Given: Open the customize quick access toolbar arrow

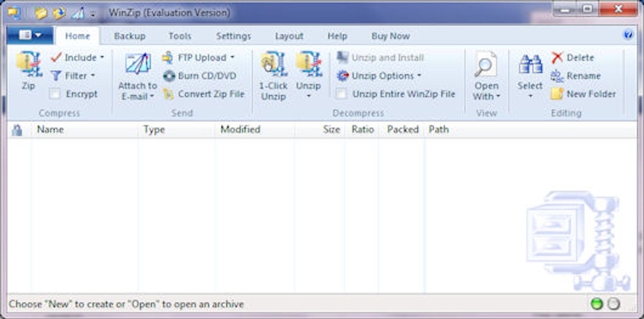Looking at the screenshot, I should (x=93, y=14).
